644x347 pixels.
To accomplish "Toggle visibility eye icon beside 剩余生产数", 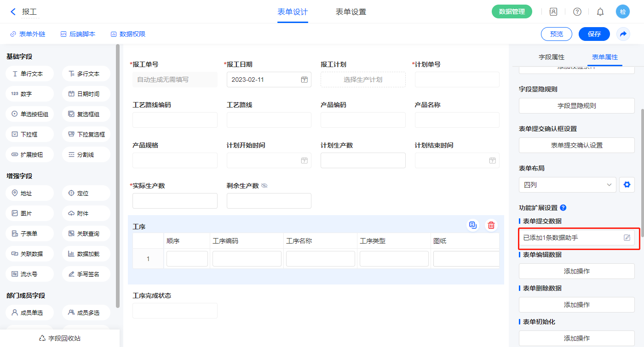I will pyautogui.click(x=264, y=186).
